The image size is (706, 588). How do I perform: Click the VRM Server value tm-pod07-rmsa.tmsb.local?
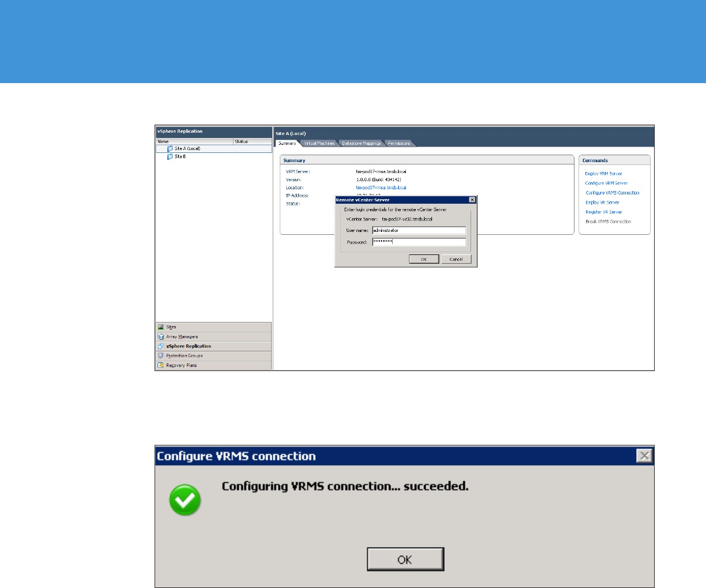(x=381, y=171)
